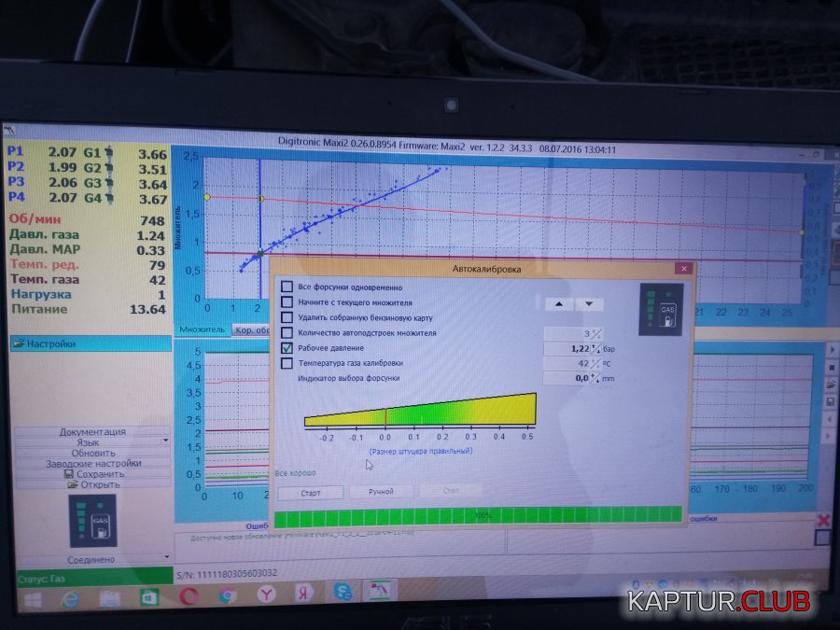The width and height of the screenshot is (840, 630).
Task: Click the down arrow button in Автокалибровка
Action: [589, 303]
